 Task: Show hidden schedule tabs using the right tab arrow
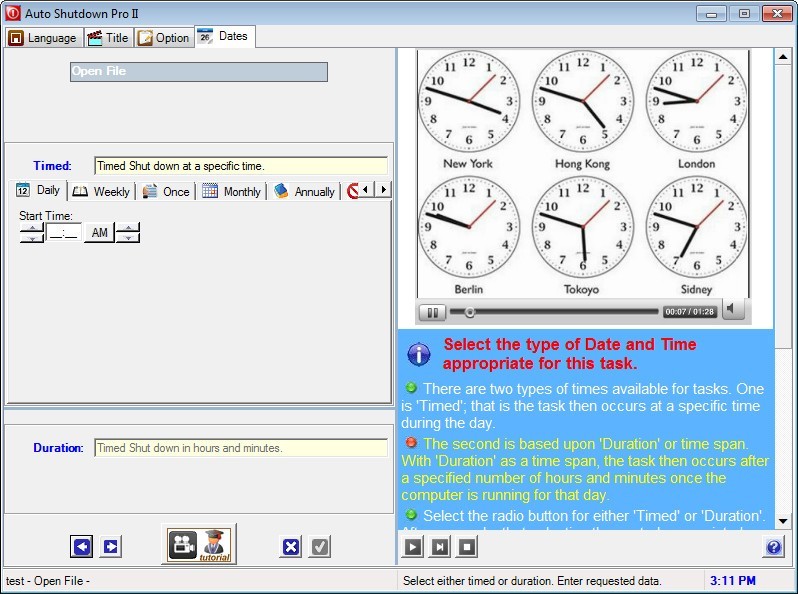[x=384, y=190]
